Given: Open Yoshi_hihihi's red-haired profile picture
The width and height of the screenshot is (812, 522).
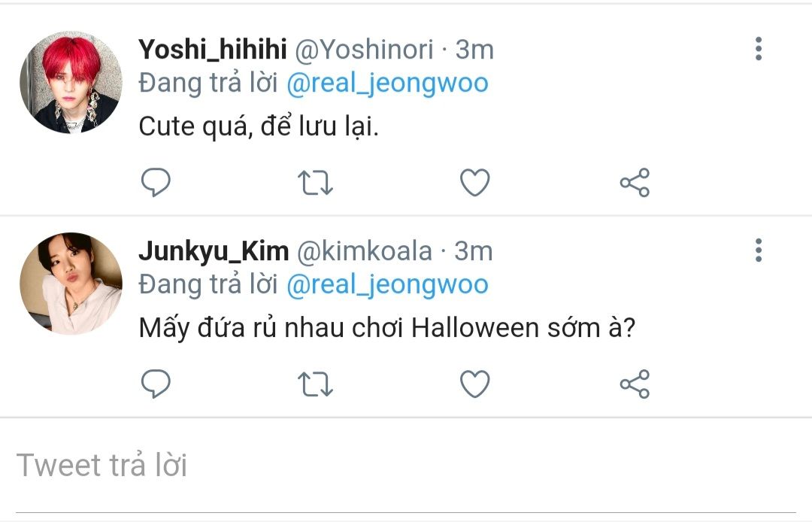Looking at the screenshot, I should click(x=70, y=83).
